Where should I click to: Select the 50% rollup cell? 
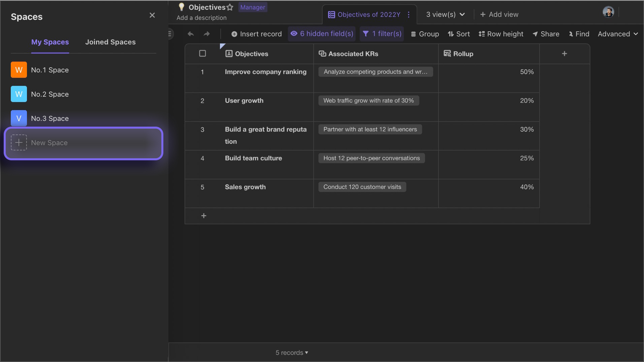tap(489, 78)
